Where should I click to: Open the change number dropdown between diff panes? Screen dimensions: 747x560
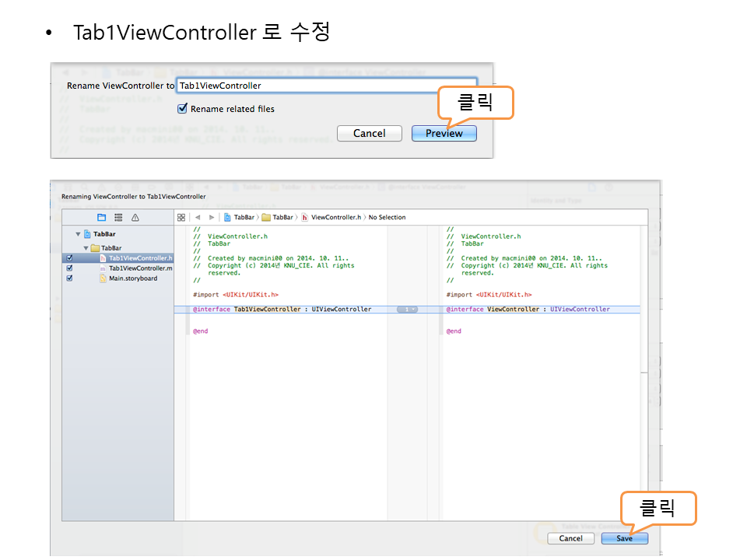pyautogui.click(x=407, y=310)
